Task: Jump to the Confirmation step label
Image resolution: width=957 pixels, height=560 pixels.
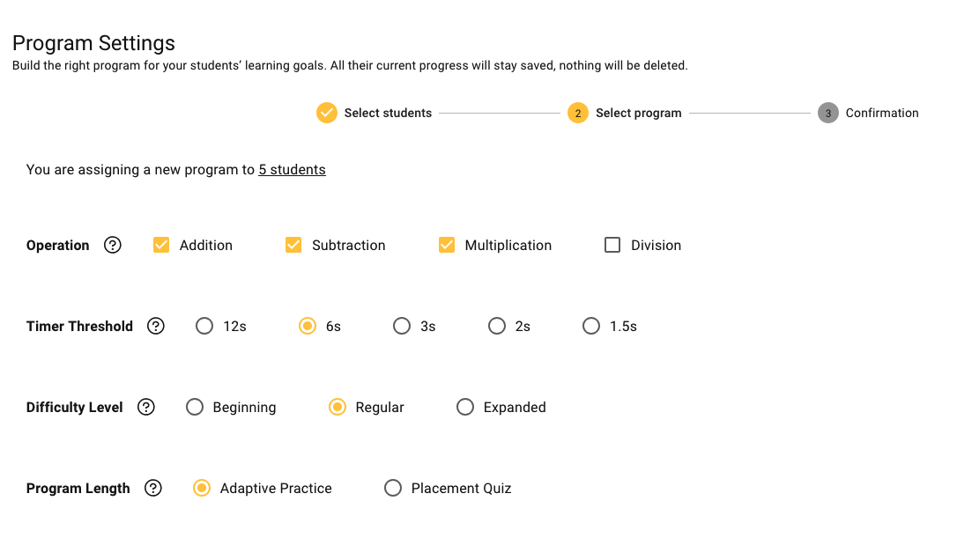Action: pyautogui.click(x=881, y=113)
